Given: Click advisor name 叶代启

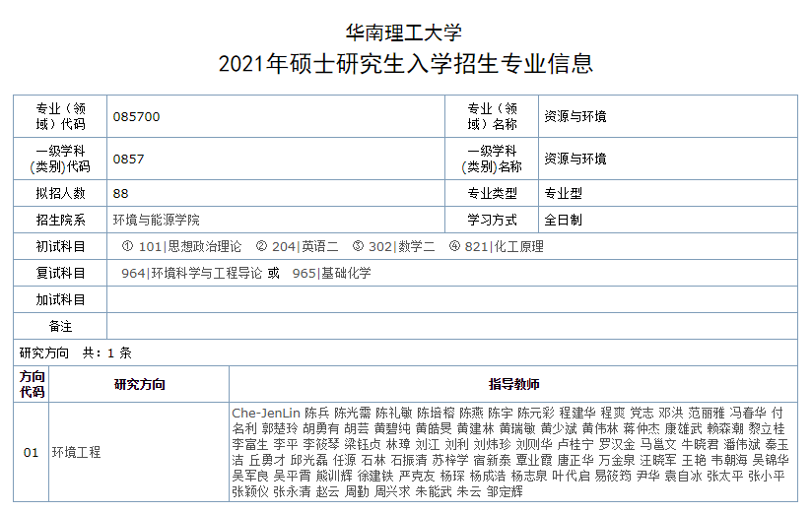Looking at the screenshot, I should 572,477.
